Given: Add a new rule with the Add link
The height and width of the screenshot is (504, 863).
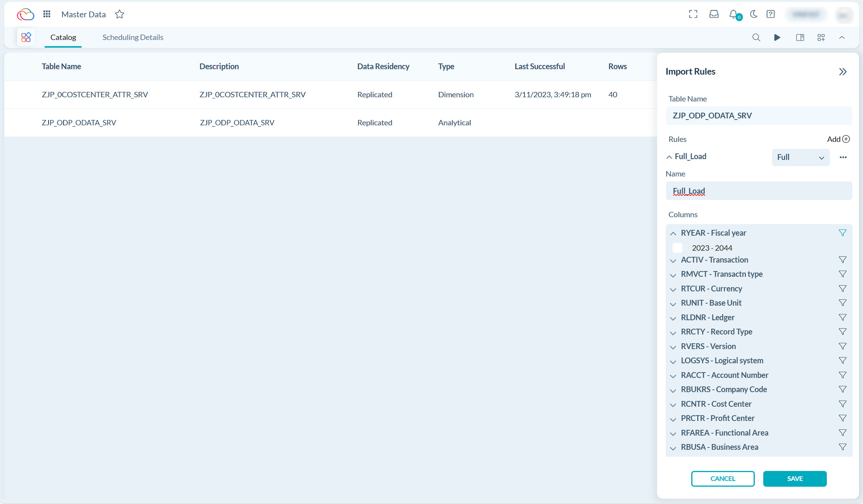Looking at the screenshot, I should click(x=838, y=139).
